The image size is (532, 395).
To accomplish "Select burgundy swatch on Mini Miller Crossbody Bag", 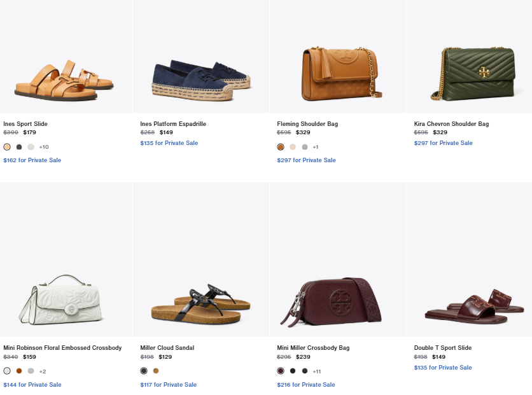I will (x=281, y=371).
